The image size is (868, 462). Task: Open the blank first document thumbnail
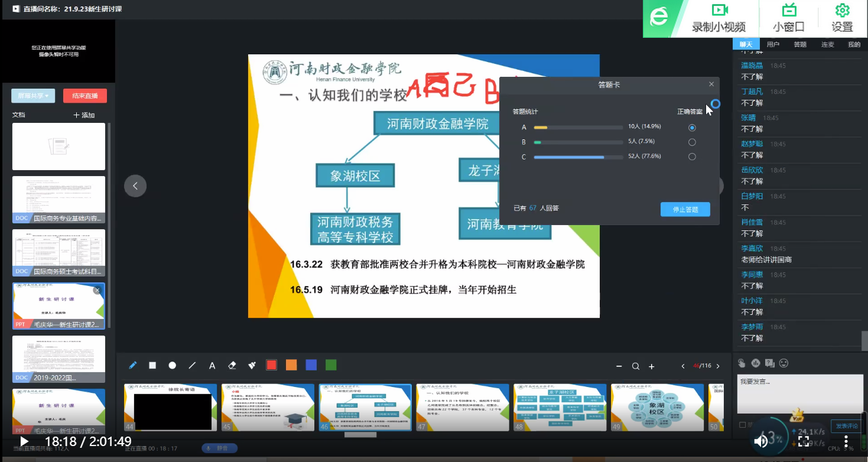coord(59,147)
